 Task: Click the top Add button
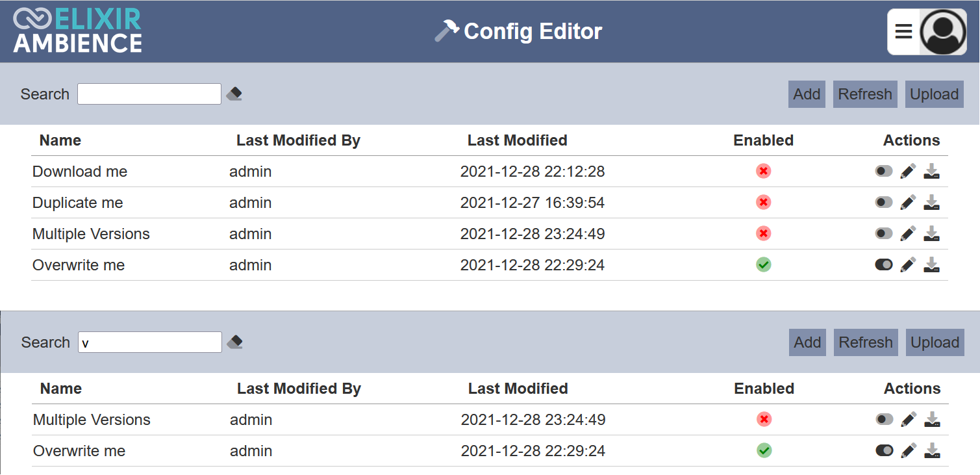click(807, 94)
